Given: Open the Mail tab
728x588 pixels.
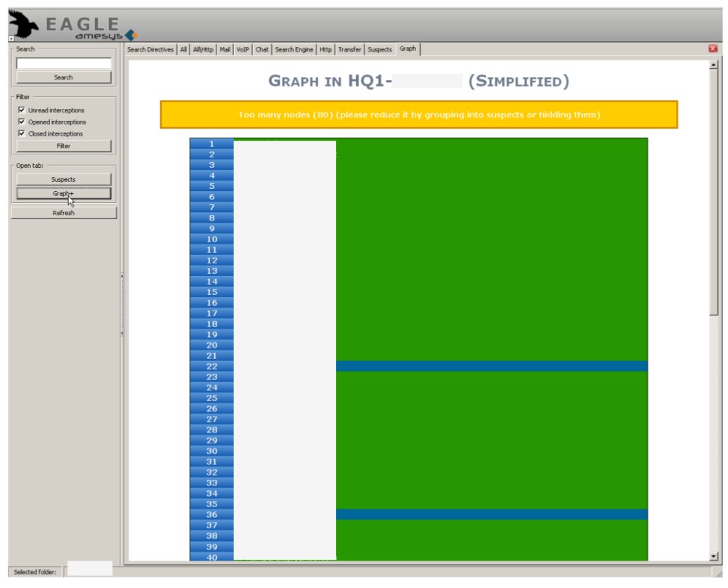Looking at the screenshot, I should click(225, 49).
